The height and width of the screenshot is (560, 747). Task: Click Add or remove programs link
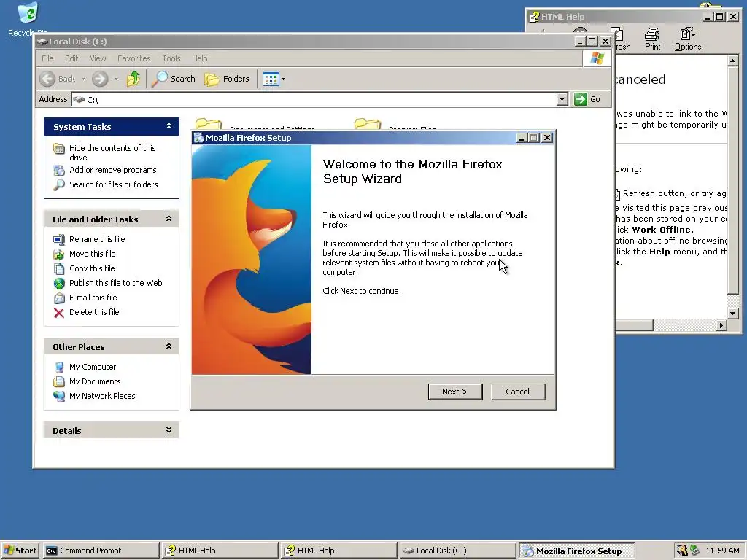point(113,170)
